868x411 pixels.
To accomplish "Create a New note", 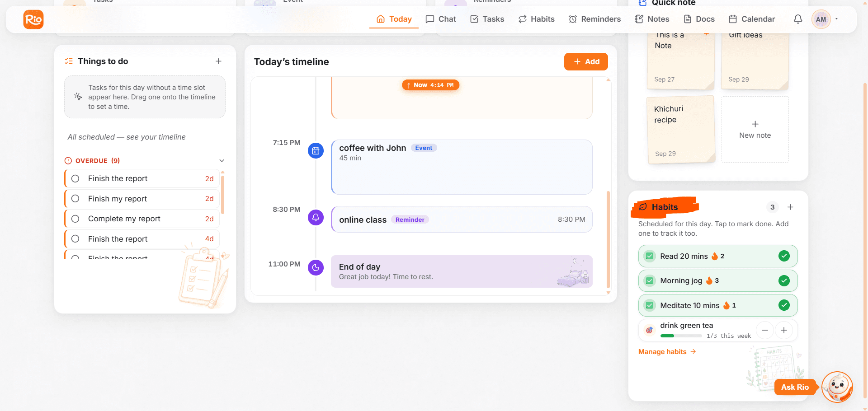I will pos(755,130).
